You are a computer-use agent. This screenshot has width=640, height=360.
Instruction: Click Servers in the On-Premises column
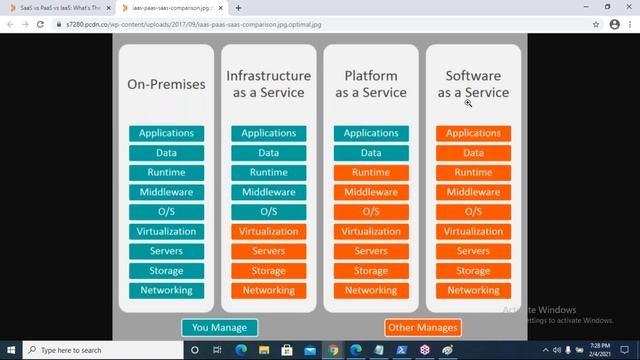[x=167, y=251]
